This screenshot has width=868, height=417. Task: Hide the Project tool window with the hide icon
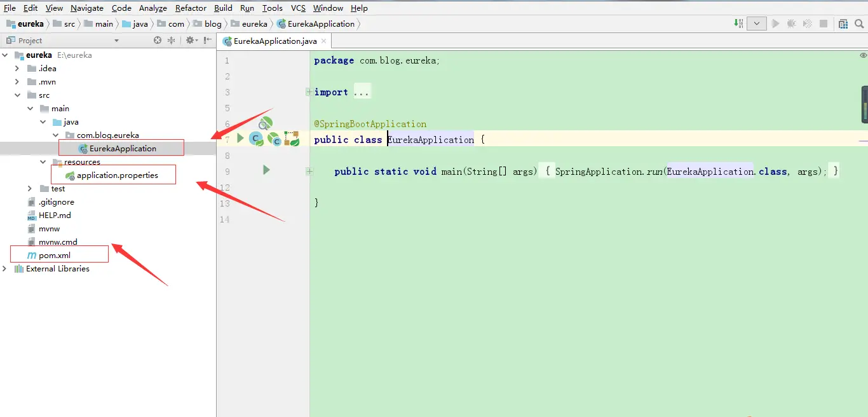pos(208,40)
